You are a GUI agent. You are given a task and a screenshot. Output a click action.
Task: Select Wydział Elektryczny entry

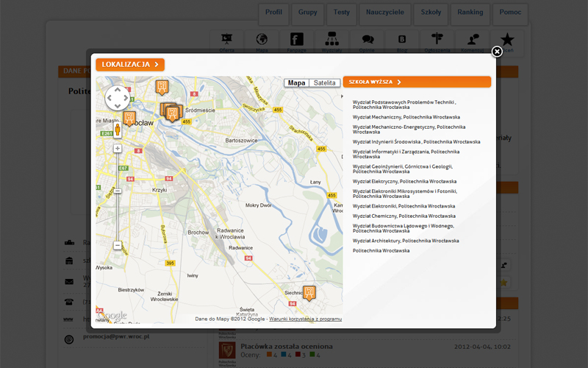coord(404,181)
